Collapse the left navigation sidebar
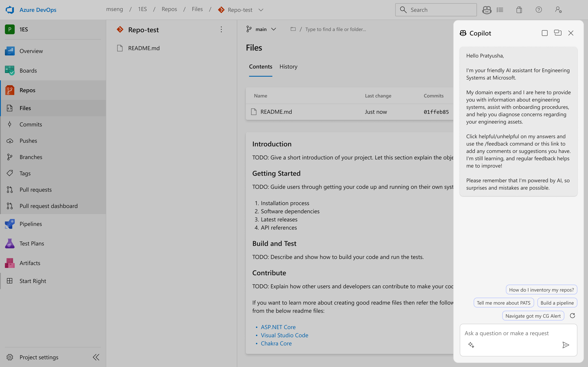588x367 pixels. pyautogui.click(x=96, y=357)
